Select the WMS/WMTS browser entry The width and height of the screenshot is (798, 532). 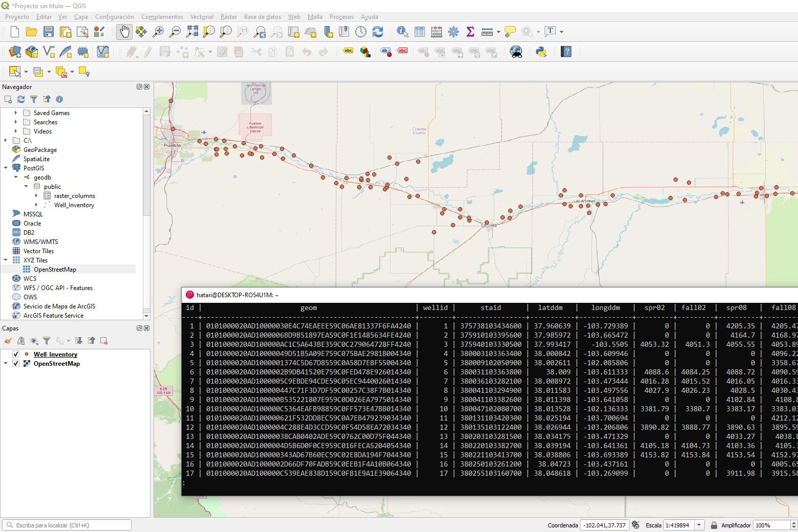pos(40,242)
